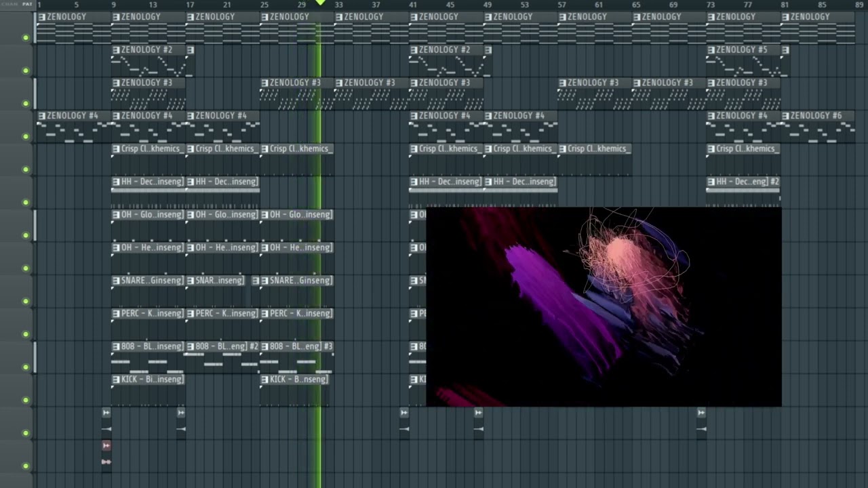The image size is (868, 488).
Task: Select the gray automation clip near bar 16
Action: [181, 421]
